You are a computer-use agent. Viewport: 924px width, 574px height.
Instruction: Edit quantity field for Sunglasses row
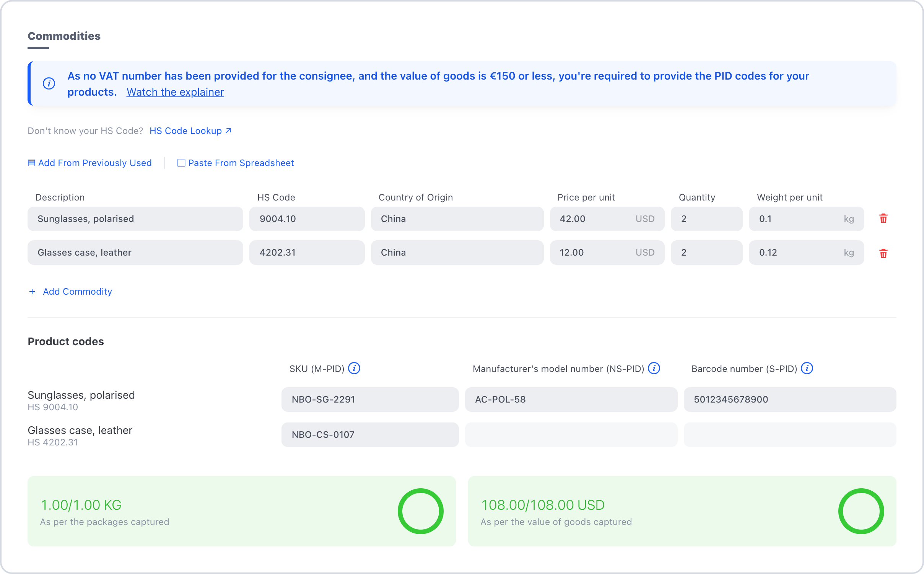[x=707, y=219]
